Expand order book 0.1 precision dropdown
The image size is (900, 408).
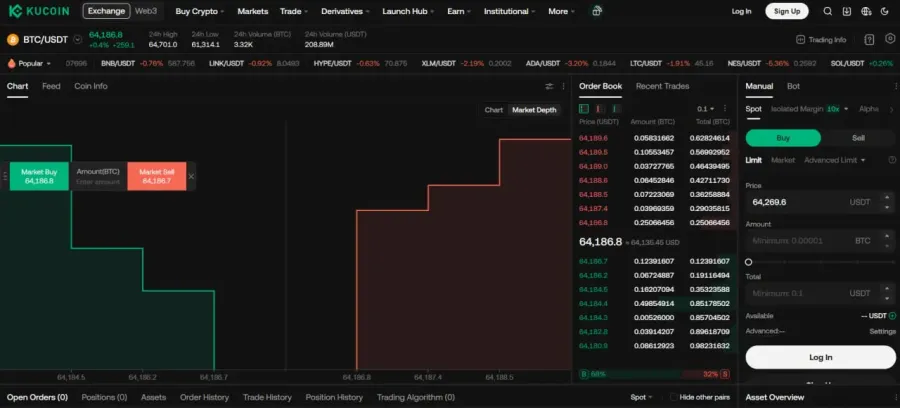click(705, 108)
